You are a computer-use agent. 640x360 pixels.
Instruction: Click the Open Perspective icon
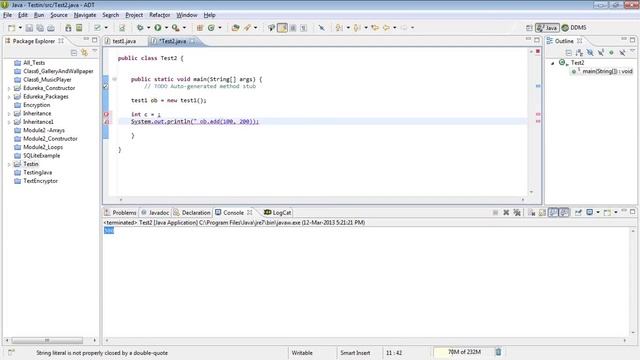[529, 28]
